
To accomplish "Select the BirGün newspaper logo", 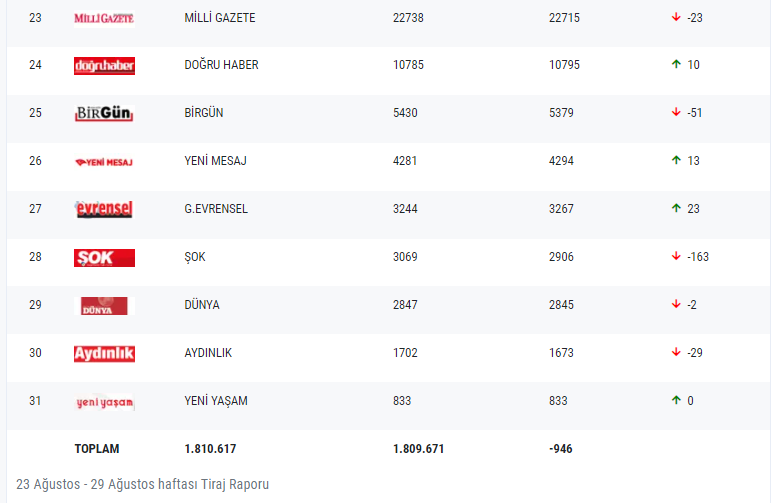I will click(104, 113).
